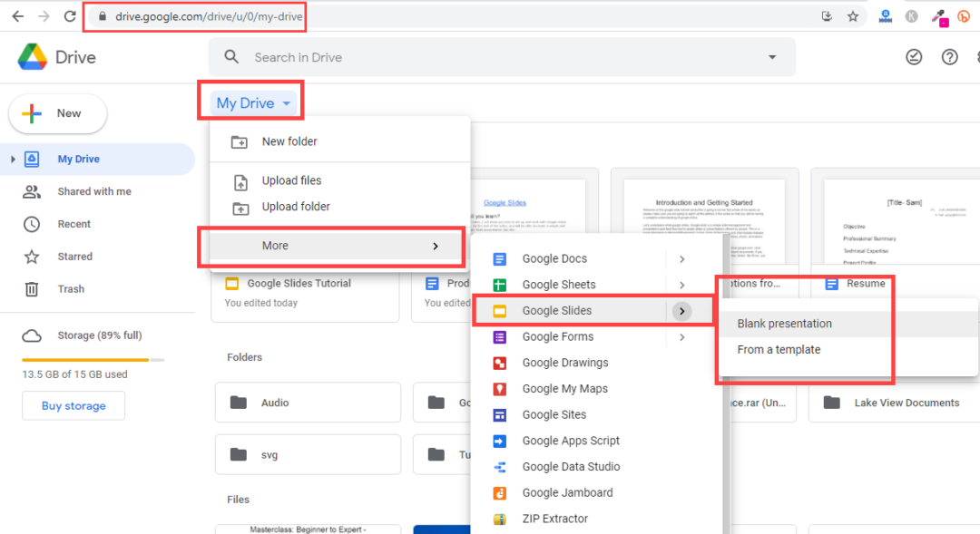The width and height of the screenshot is (980, 534).
Task: Click the Buy storage button
Action: [x=73, y=405]
